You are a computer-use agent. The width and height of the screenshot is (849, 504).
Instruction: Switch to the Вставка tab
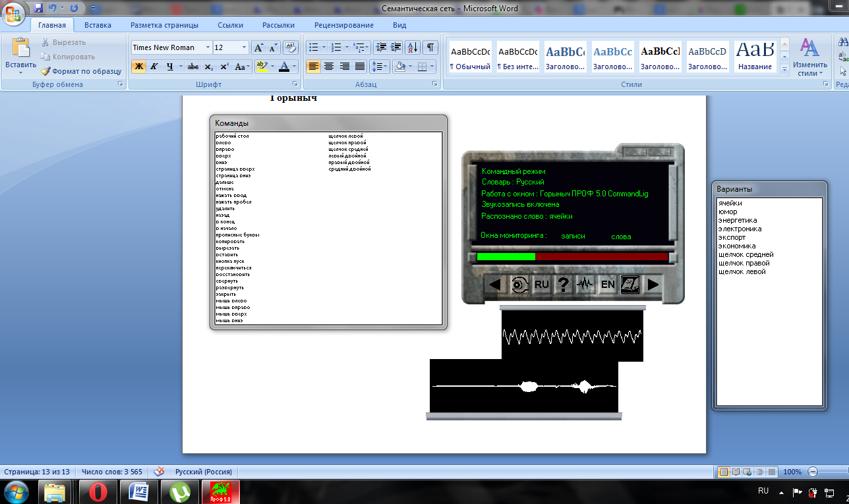click(x=98, y=25)
